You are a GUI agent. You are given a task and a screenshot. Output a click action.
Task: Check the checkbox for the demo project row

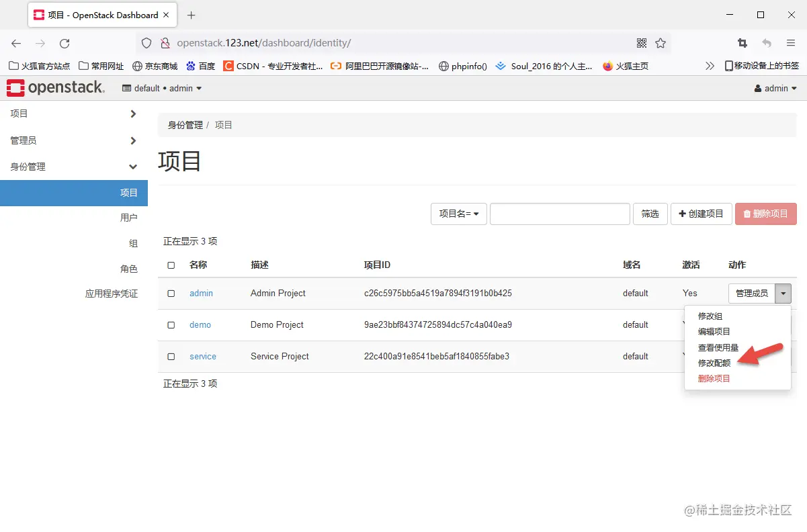(x=170, y=324)
